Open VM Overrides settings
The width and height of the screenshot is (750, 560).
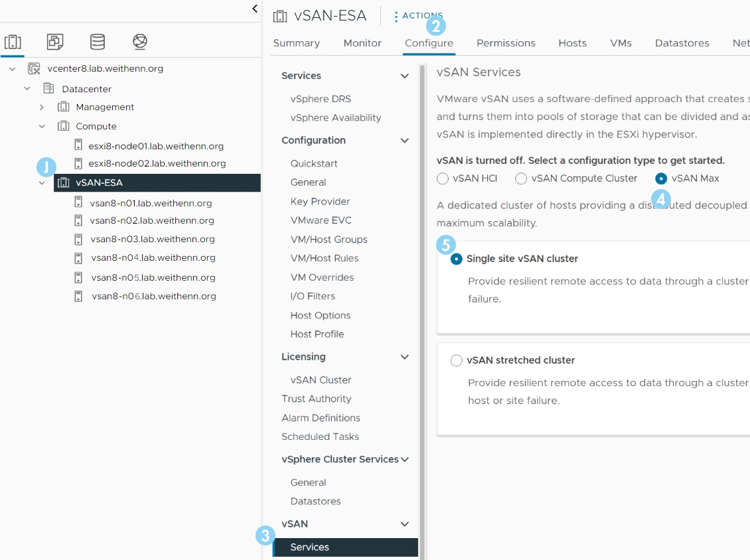322,277
